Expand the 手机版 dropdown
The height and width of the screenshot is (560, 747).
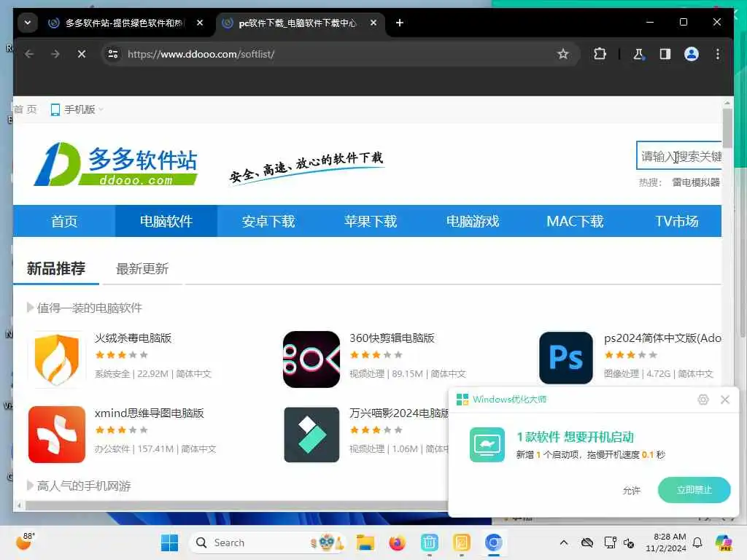tap(77, 109)
